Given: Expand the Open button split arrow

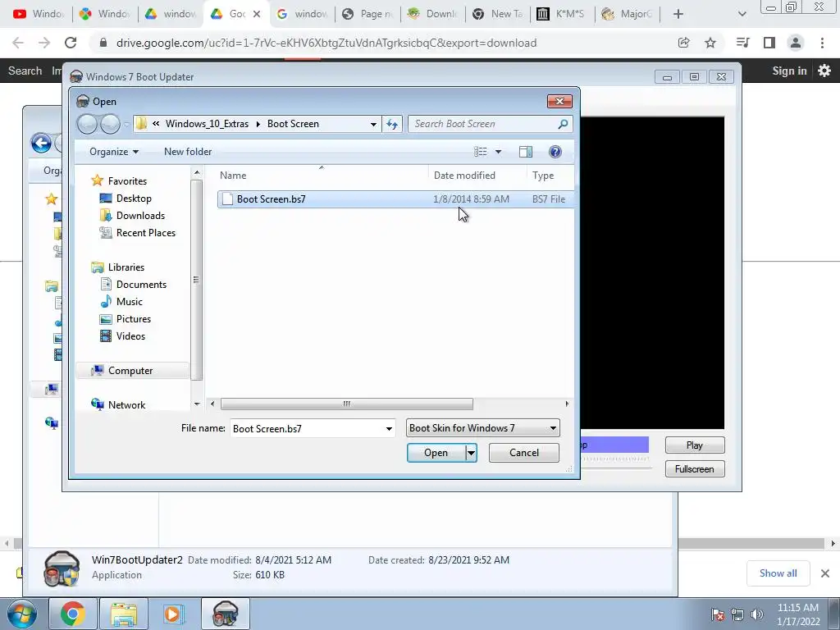Looking at the screenshot, I should [x=471, y=453].
